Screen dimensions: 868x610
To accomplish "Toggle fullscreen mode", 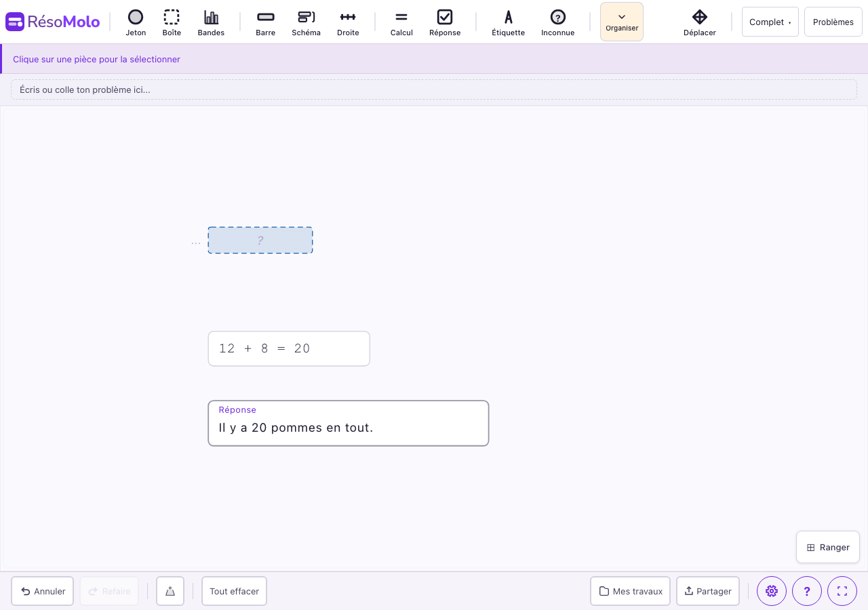I will (842, 591).
